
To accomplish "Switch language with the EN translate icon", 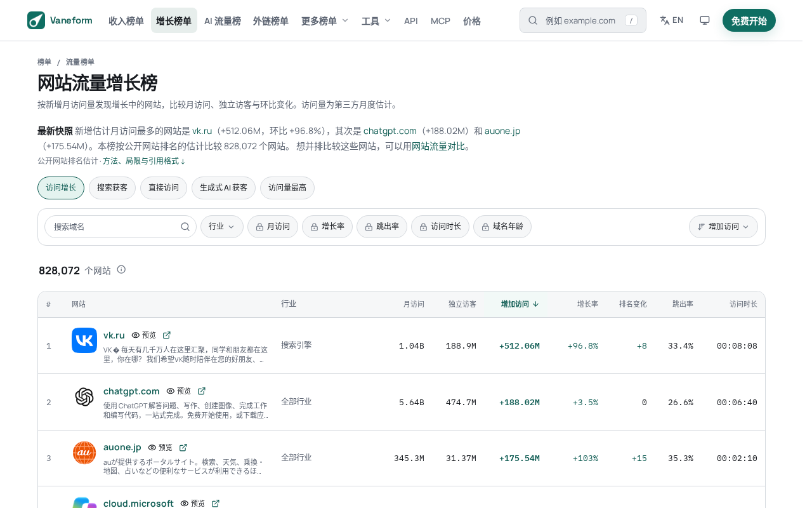I will click(x=672, y=20).
